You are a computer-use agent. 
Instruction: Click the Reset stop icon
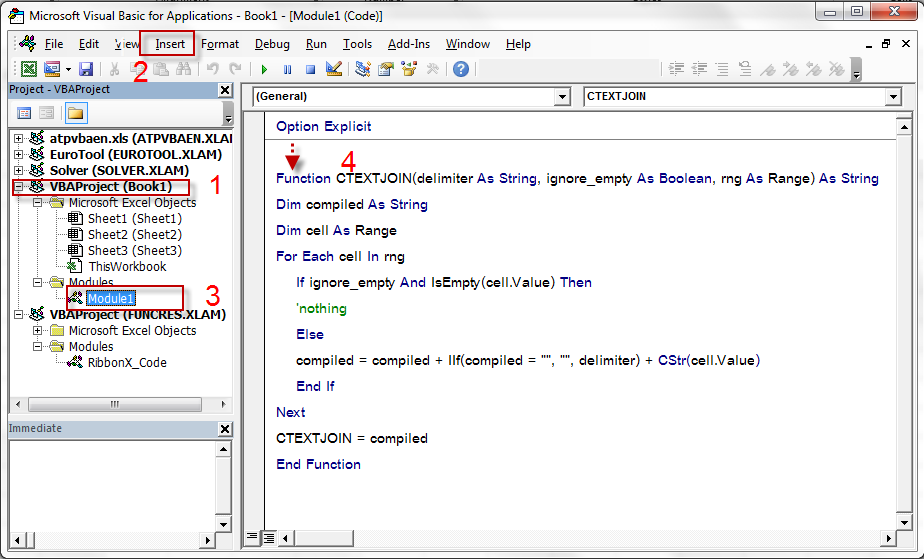tap(311, 70)
